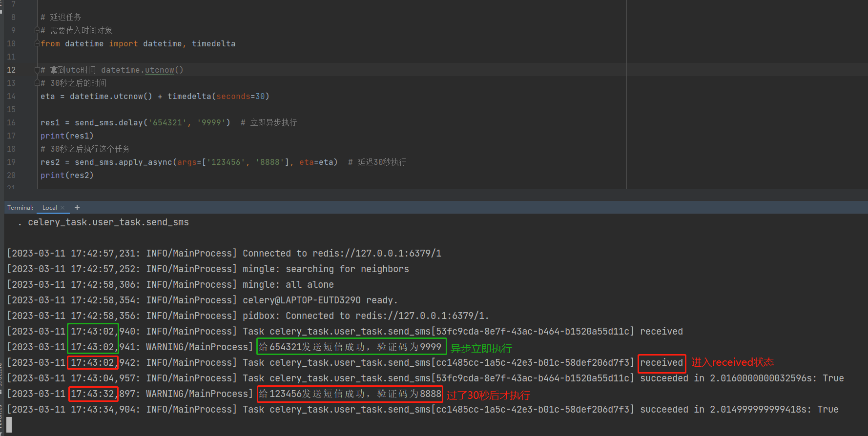This screenshot has height=436, width=868.
Task: Place cursor on 'timedelta' in the import line
Action: tap(213, 43)
